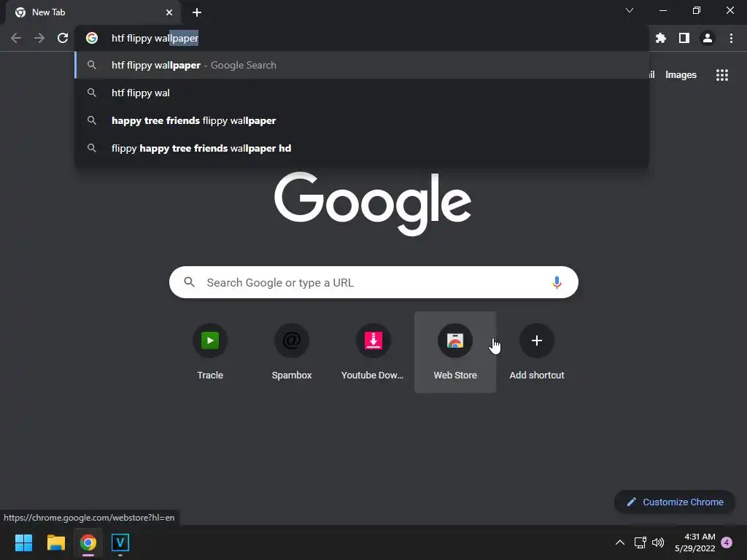Add a new shortcut tile
Viewport: 747px width, 560px height.
(x=537, y=352)
